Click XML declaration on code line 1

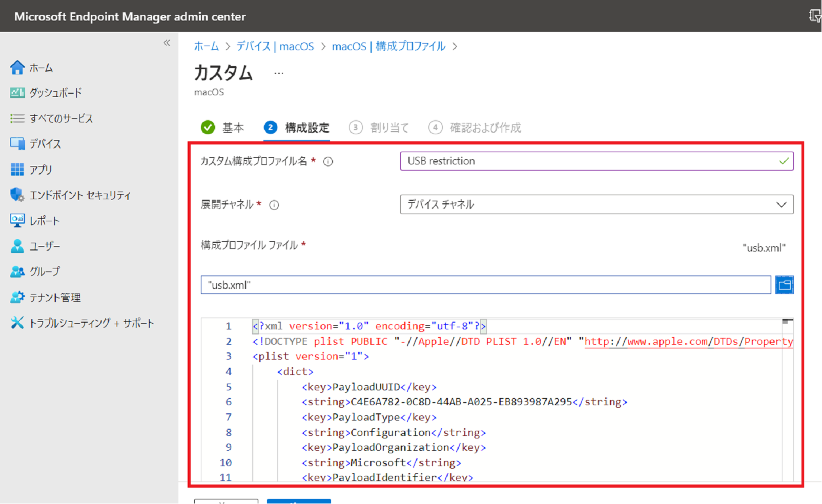[369, 326]
